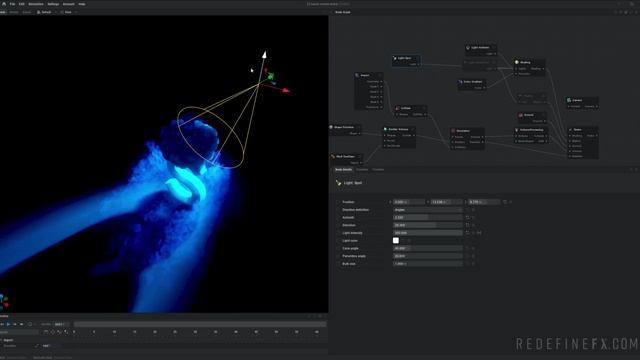
Task: Click the Light intensity value field
Action: pyautogui.click(x=428, y=233)
